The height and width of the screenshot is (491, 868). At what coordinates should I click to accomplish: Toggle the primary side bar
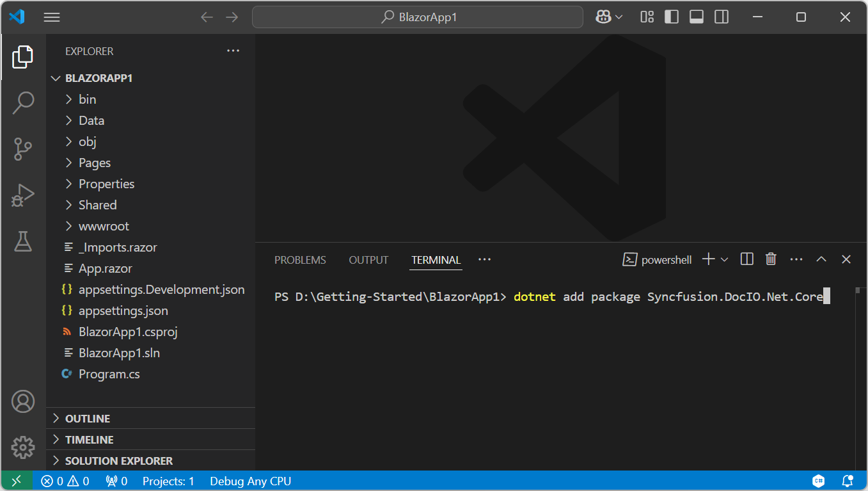(672, 17)
